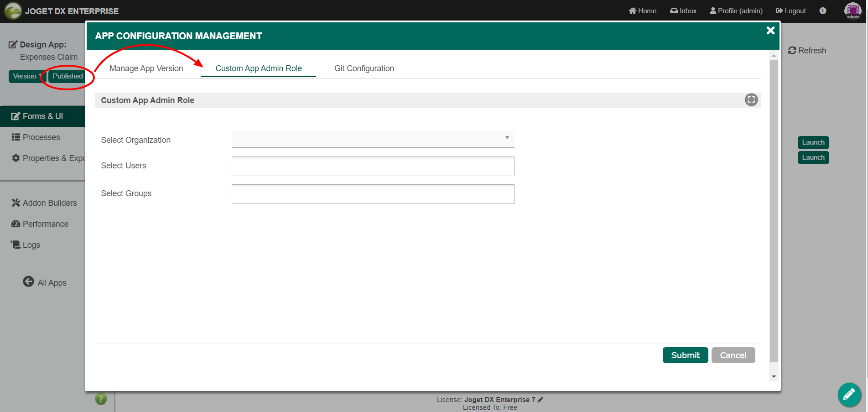The image size is (868, 412).
Task: Click the Refresh button behind dialog
Action: click(807, 51)
